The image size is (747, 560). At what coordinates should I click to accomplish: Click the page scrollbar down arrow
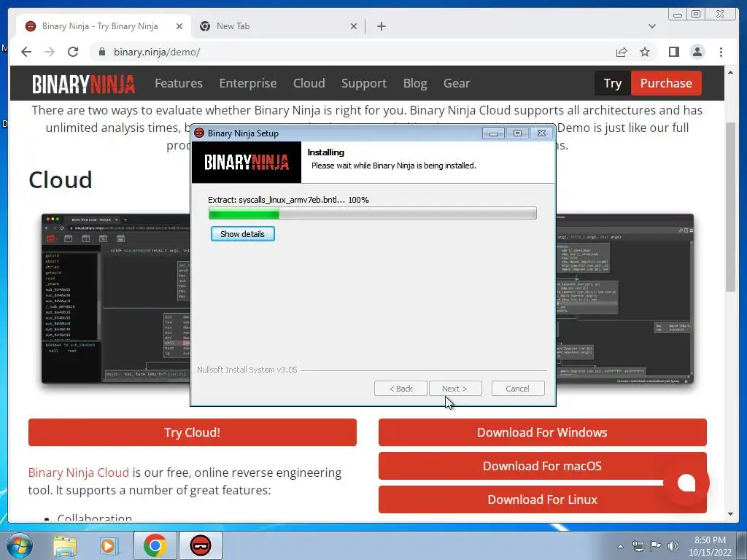(x=730, y=514)
